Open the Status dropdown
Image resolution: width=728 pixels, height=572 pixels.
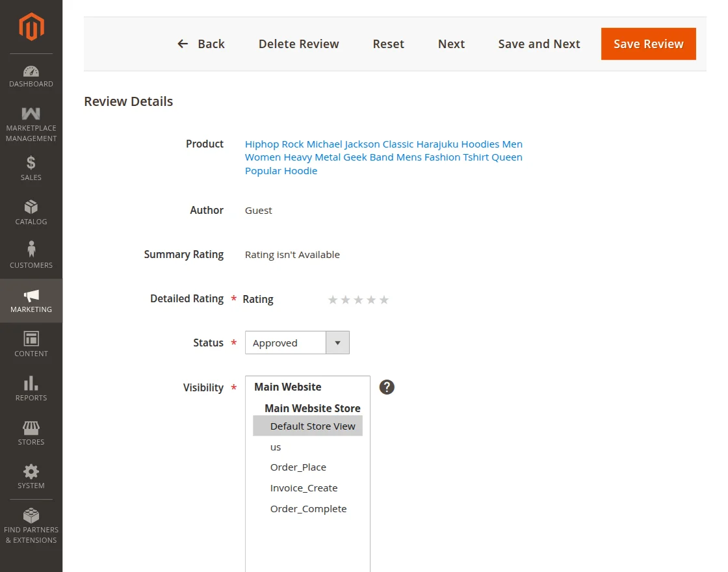[337, 343]
